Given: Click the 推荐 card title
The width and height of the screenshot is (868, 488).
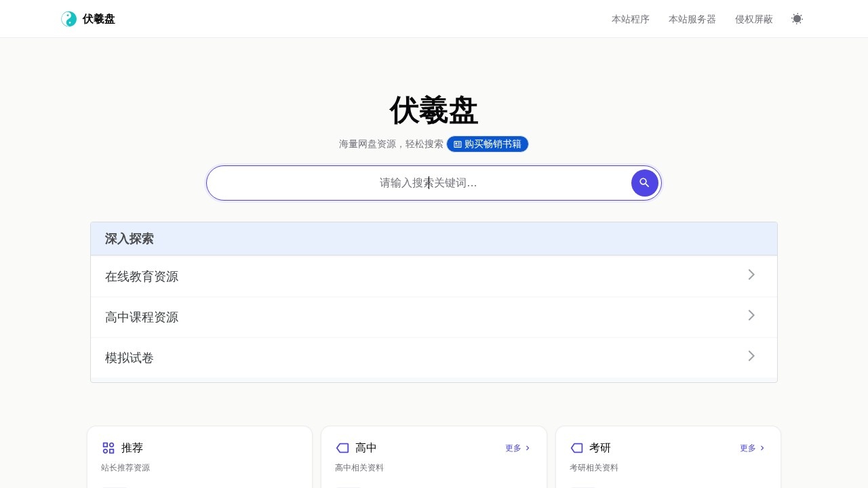Looking at the screenshot, I should click(x=132, y=448).
